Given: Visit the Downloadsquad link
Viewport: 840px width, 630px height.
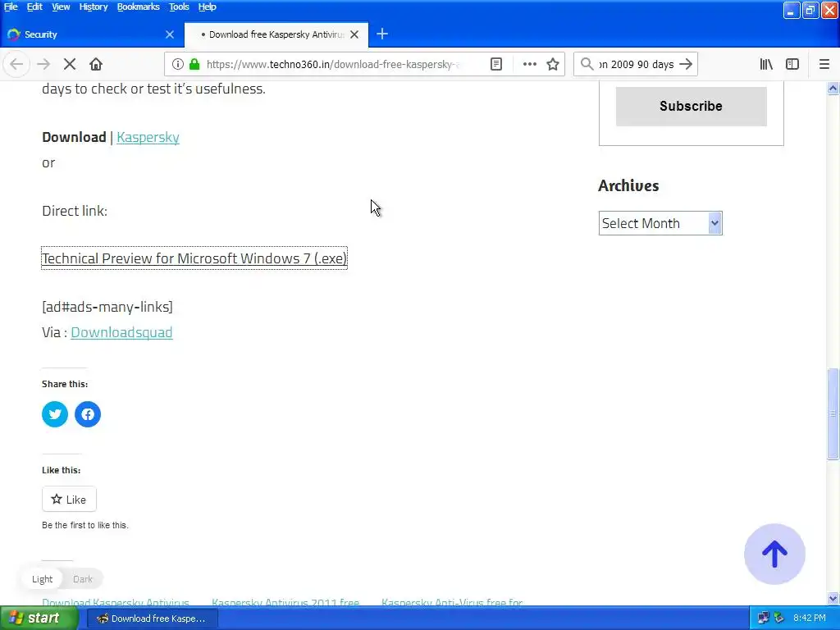Looking at the screenshot, I should [x=121, y=332].
